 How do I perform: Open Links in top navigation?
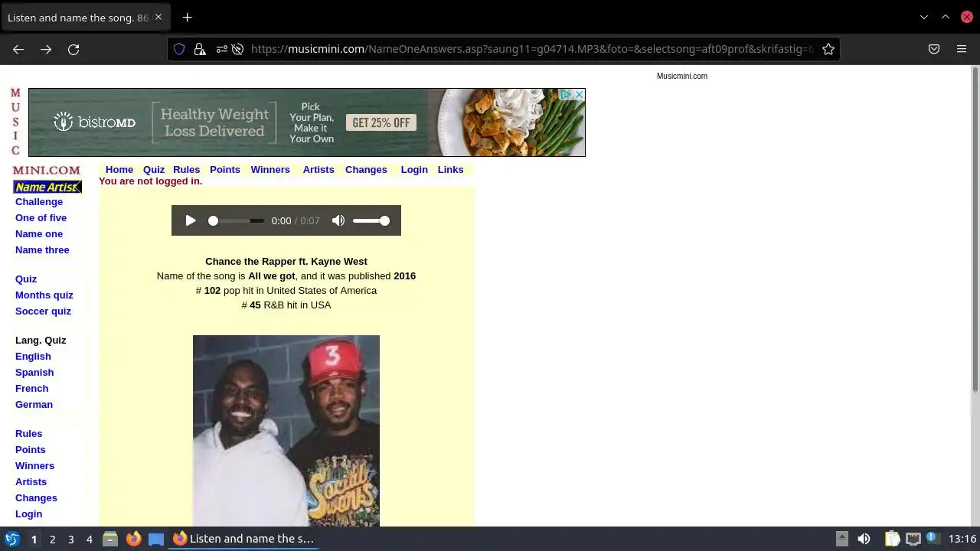(450, 170)
